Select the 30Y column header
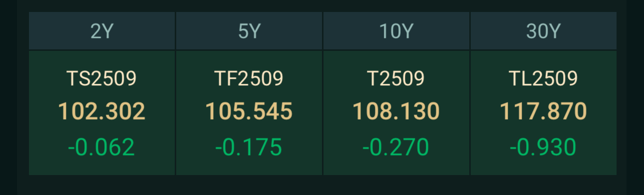Screen dimensions: 644x195 coord(544,31)
